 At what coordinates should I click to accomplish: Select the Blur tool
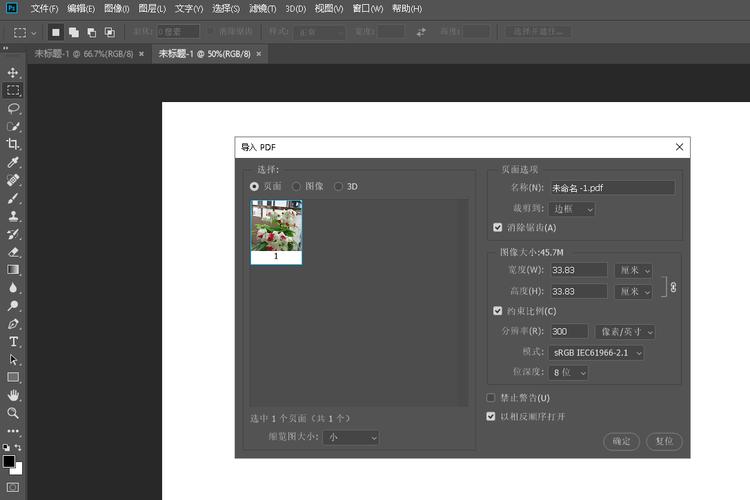(x=13, y=288)
